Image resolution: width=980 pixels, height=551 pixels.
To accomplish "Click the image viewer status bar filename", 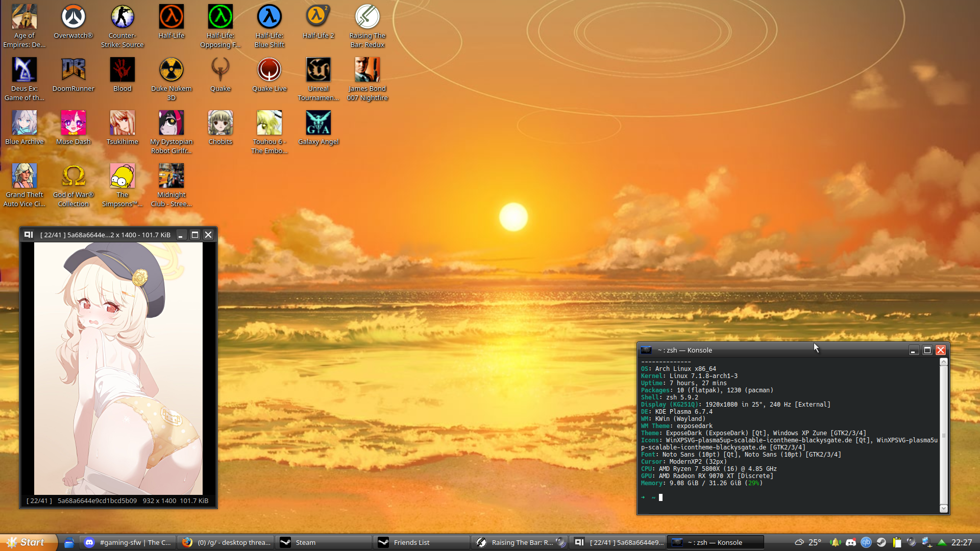I will click(97, 500).
